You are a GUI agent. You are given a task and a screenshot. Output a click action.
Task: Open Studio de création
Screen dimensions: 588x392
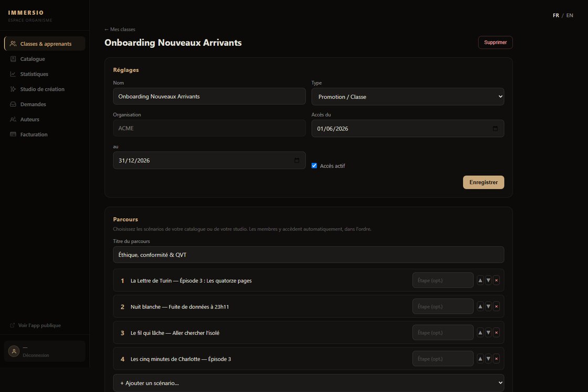pyautogui.click(x=45, y=89)
